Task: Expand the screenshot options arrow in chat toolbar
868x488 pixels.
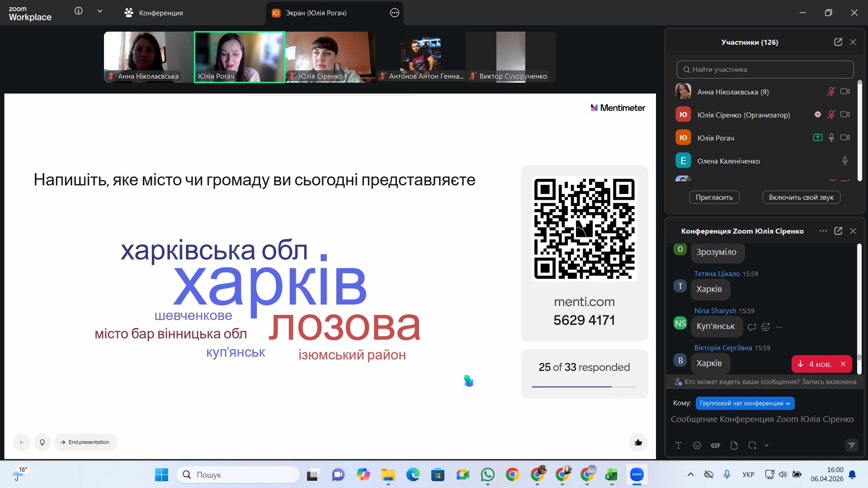Action: [766, 446]
